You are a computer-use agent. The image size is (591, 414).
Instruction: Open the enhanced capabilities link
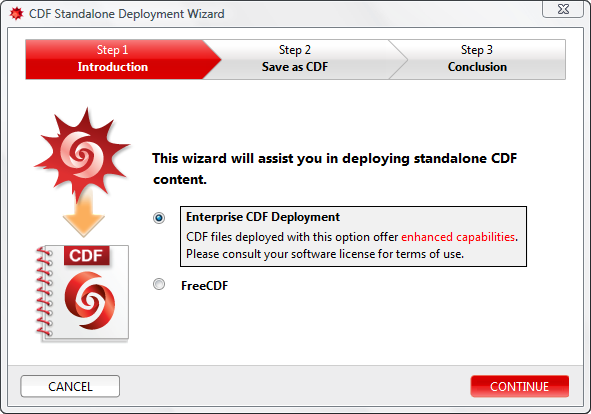(458, 237)
